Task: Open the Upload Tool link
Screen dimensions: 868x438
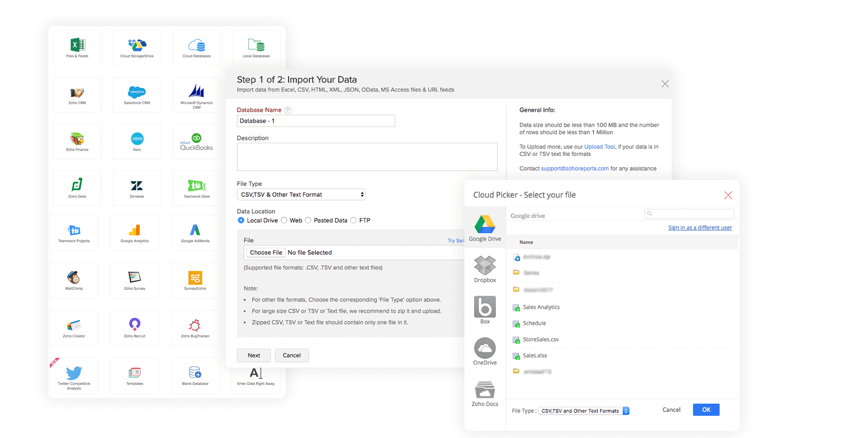Action: tap(599, 147)
